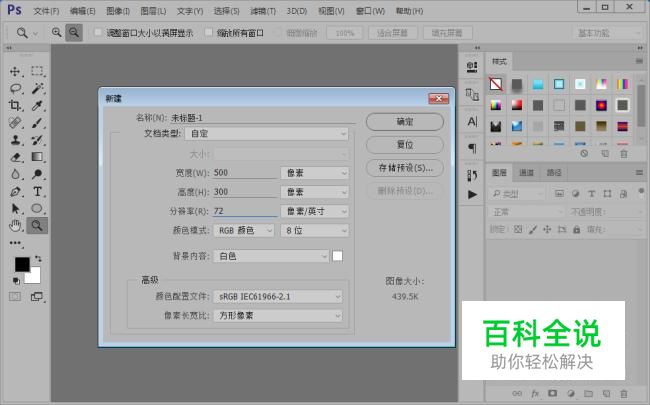Select the Lasso tool
This screenshot has height=405, width=650.
pyautogui.click(x=15, y=88)
